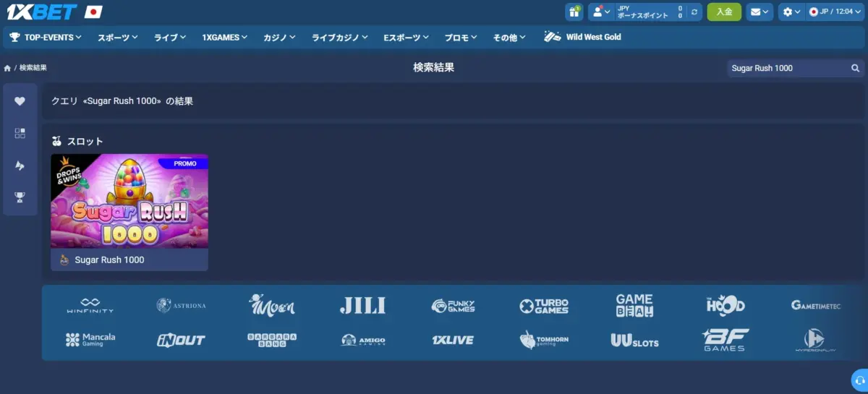Image resolution: width=868 pixels, height=394 pixels.
Task: Refresh the JPY balance
Action: pos(694,12)
